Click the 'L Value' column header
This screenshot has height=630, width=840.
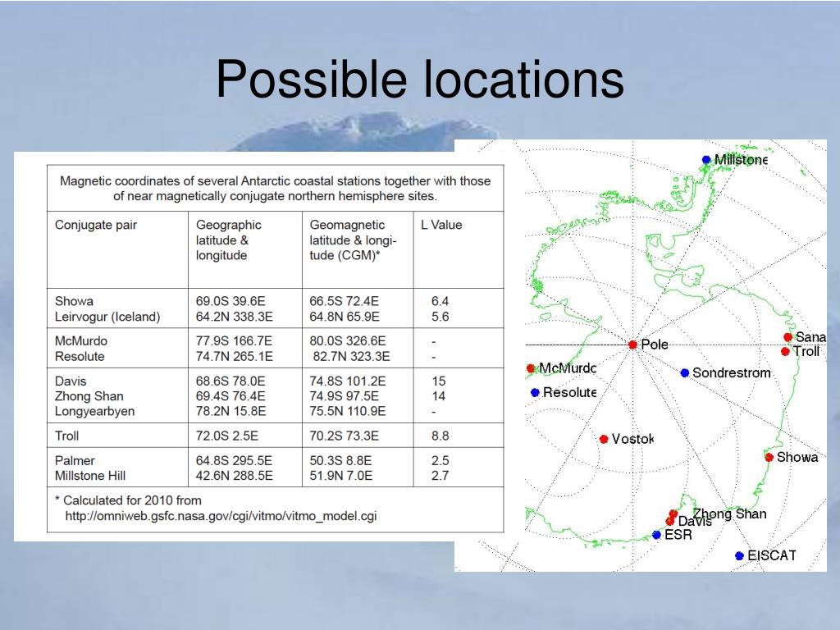[441, 225]
